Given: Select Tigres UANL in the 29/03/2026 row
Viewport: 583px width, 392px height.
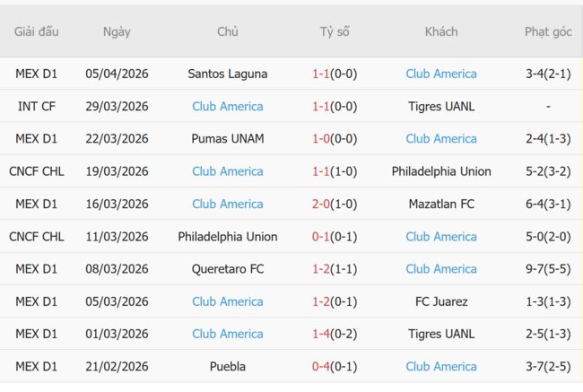Looking at the screenshot, I should pos(441,106).
